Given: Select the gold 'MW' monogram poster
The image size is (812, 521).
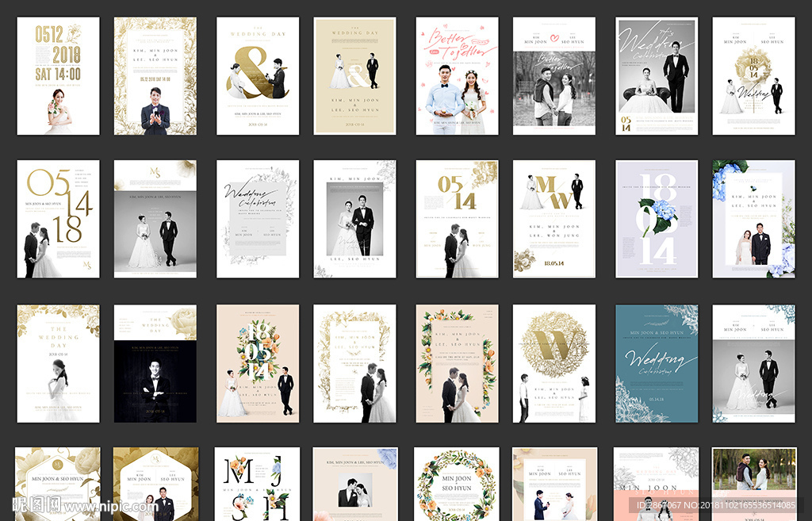Looking at the screenshot, I should pos(553,219).
